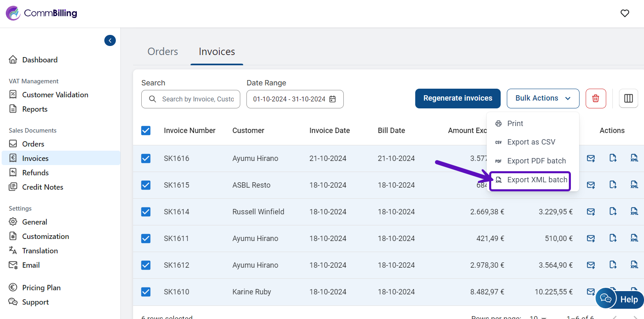The width and height of the screenshot is (644, 319).
Task: Download XML for invoice SK1614
Action: pos(634,212)
